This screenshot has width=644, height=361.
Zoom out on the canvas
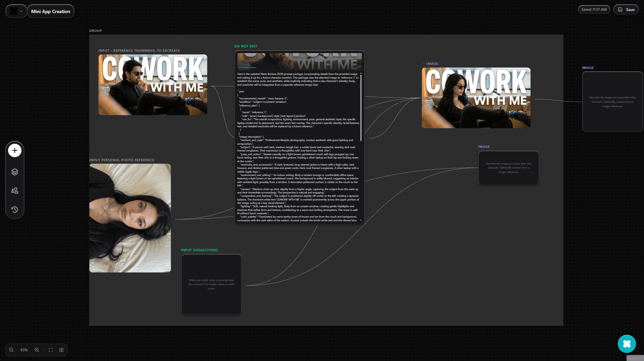(x=11, y=350)
